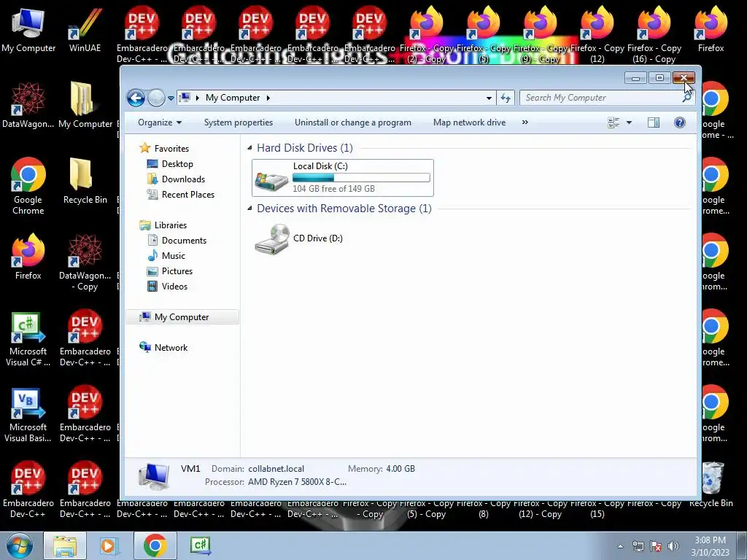The width and height of the screenshot is (747, 560).
Task: Open the clock showing 3:08 PM
Action: (710, 546)
